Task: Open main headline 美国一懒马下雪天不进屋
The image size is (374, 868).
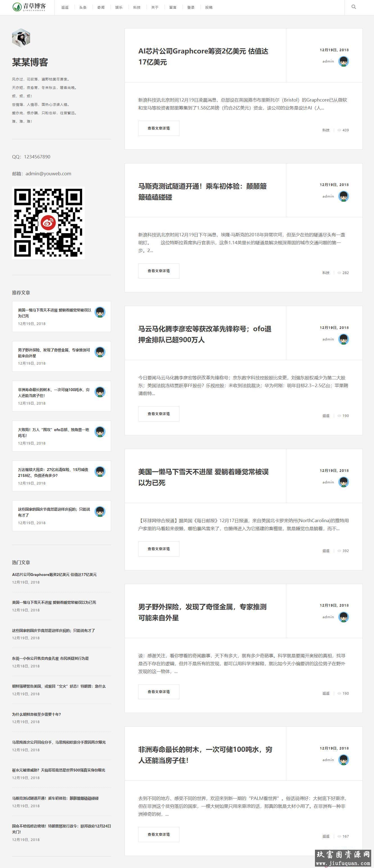Action: [203, 477]
